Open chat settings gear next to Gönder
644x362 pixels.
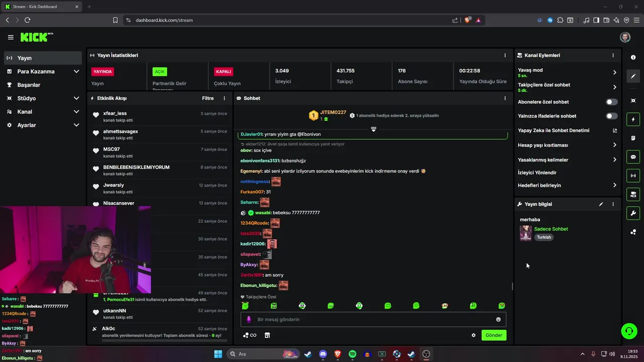coord(473,335)
